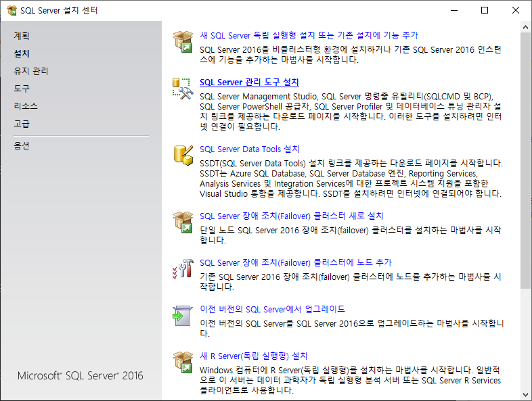Click the description text mentioning SQL Server Management Studio

[351, 112]
